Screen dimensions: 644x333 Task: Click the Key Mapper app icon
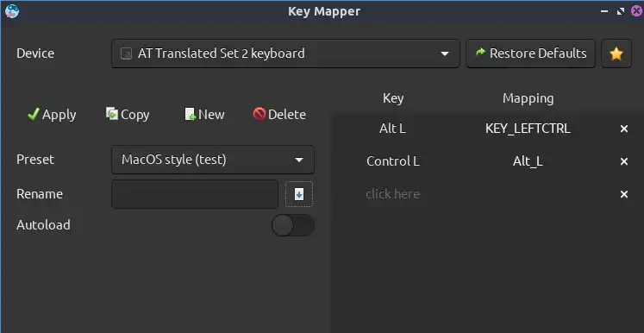pyautogui.click(x=12, y=11)
